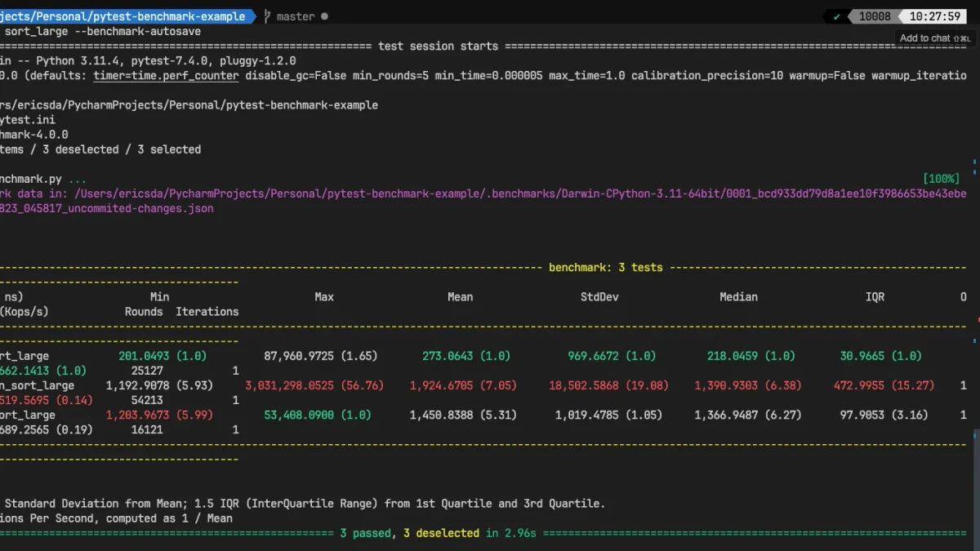Click the Min column header
Viewport: 980px width, 551px height.
point(160,296)
